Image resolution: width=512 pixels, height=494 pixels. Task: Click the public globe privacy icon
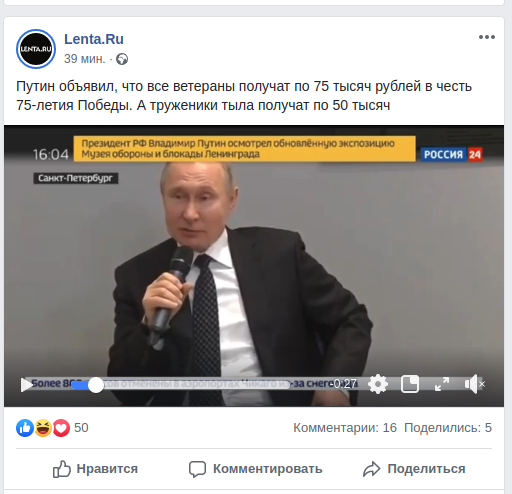click(122, 59)
